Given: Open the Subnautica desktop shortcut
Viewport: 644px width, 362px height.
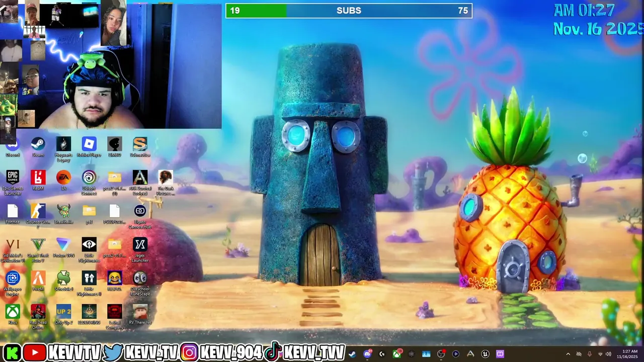Looking at the screenshot, I should (140, 148).
